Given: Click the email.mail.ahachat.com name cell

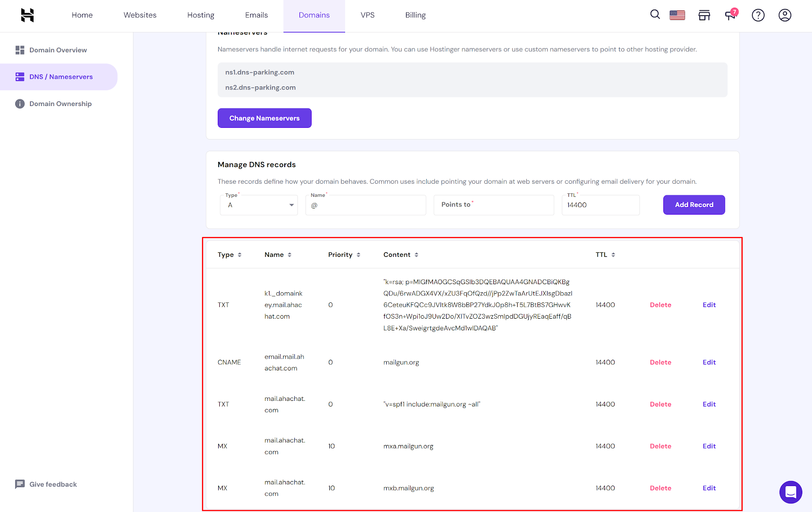Looking at the screenshot, I should [284, 362].
